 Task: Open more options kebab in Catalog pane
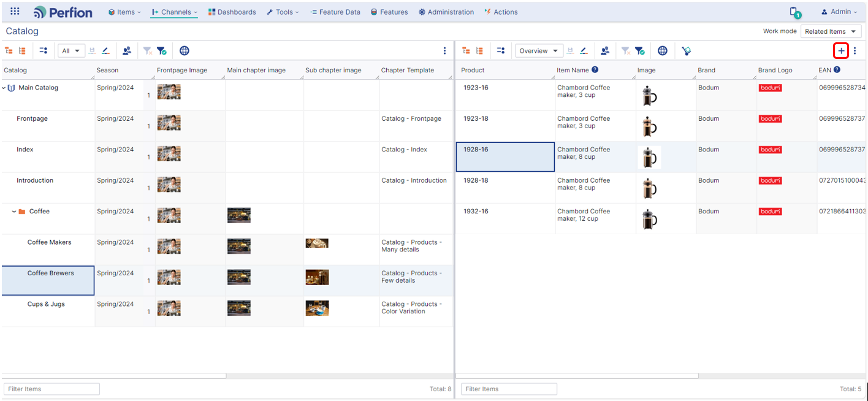point(445,51)
